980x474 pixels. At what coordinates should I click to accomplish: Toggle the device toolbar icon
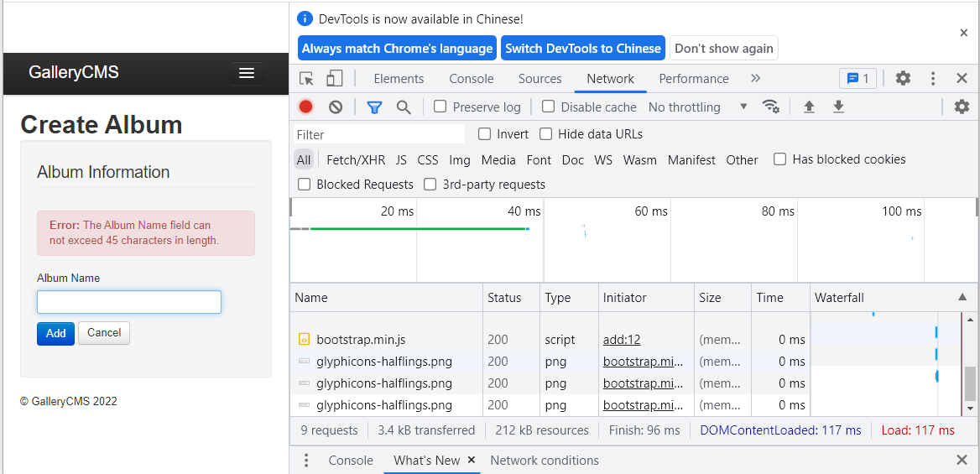[334, 79]
